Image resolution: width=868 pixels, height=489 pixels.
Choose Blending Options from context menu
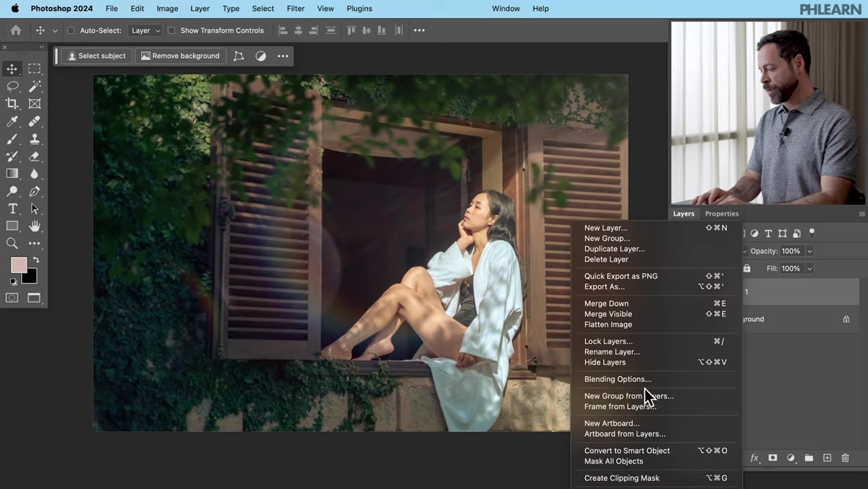[618, 379]
